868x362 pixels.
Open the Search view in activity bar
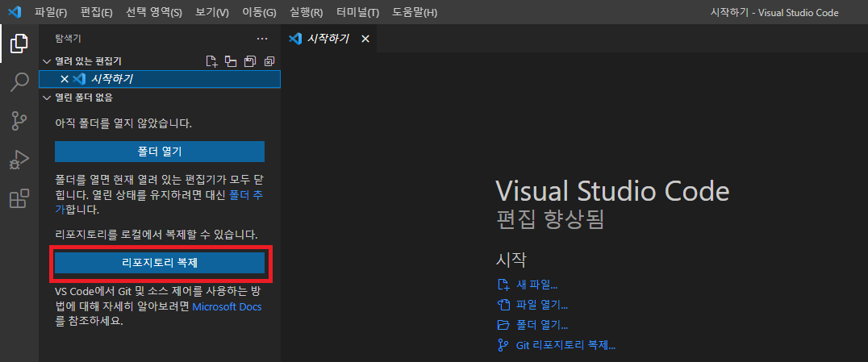pos(19,82)
